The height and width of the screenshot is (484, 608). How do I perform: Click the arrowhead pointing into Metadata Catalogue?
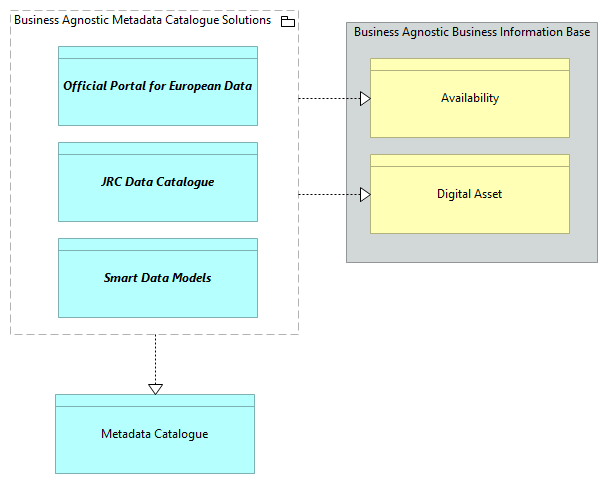[x=155, y=389]
